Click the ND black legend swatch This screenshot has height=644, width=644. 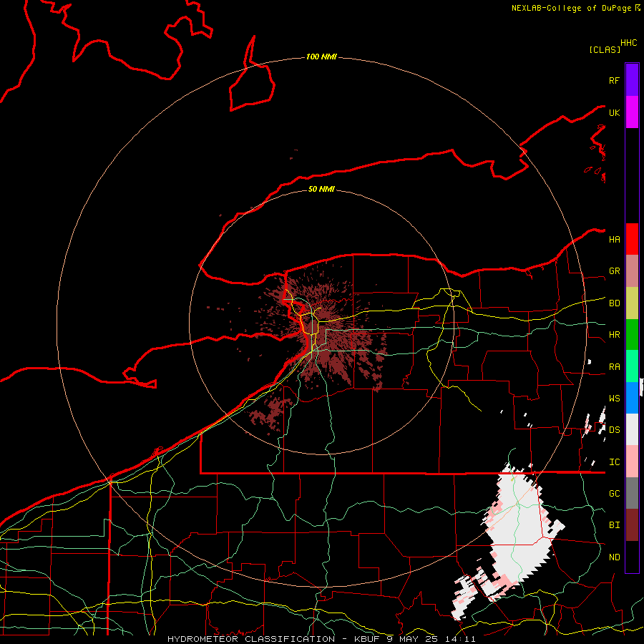tap(632, 557)
